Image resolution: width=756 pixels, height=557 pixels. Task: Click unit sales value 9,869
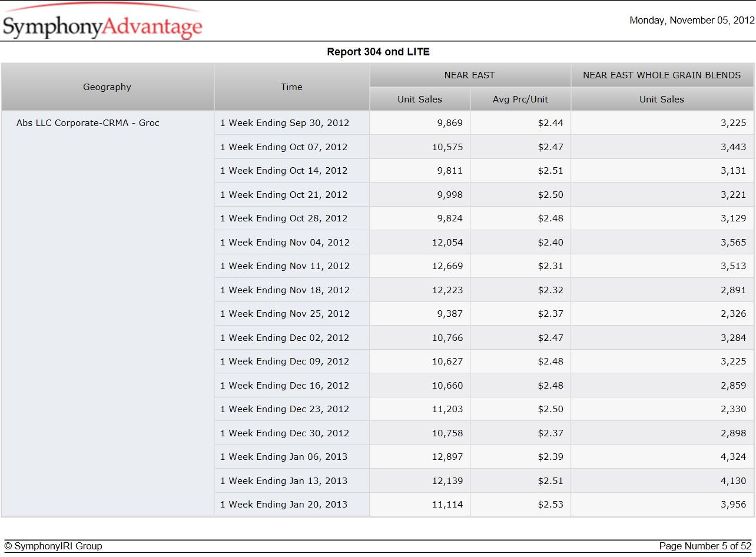point(450,123)
